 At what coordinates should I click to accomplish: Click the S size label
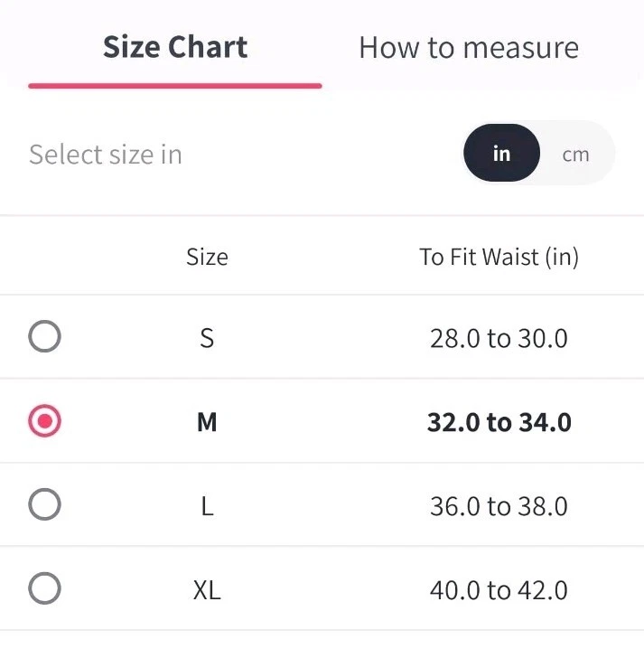click(207, 339)
